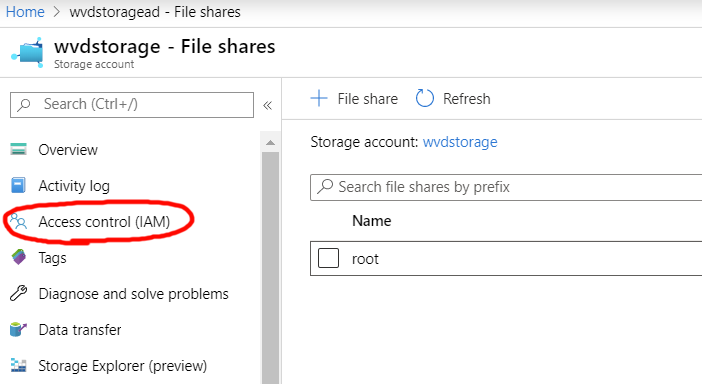Click the circular Refresh arrow icon
The width and height of the screenshot is (702, 384).
[424, 98]
